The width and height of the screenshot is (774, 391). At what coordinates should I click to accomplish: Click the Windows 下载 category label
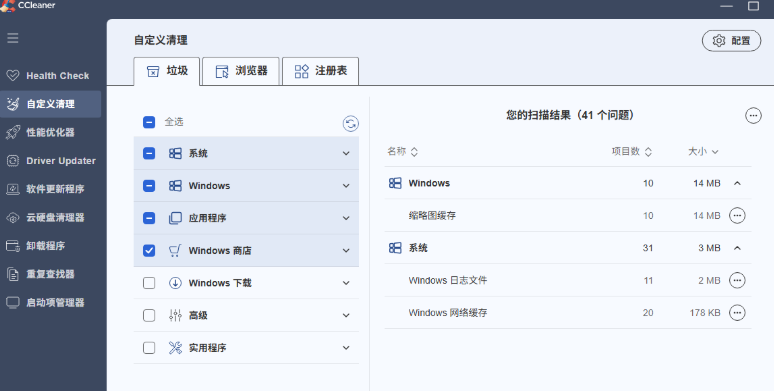pos(220,283)
